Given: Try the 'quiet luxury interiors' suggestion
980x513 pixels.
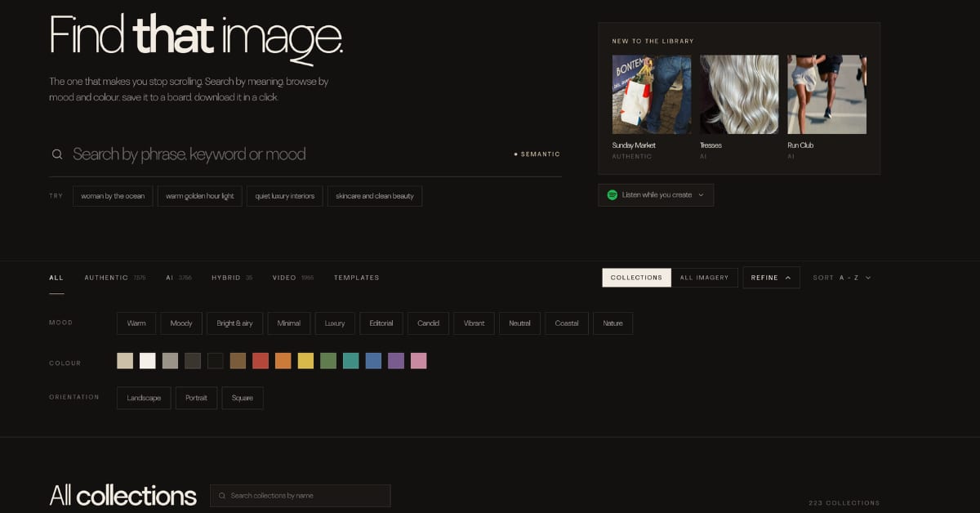Looking at the screenshot, I should click(x=285, y=196).
